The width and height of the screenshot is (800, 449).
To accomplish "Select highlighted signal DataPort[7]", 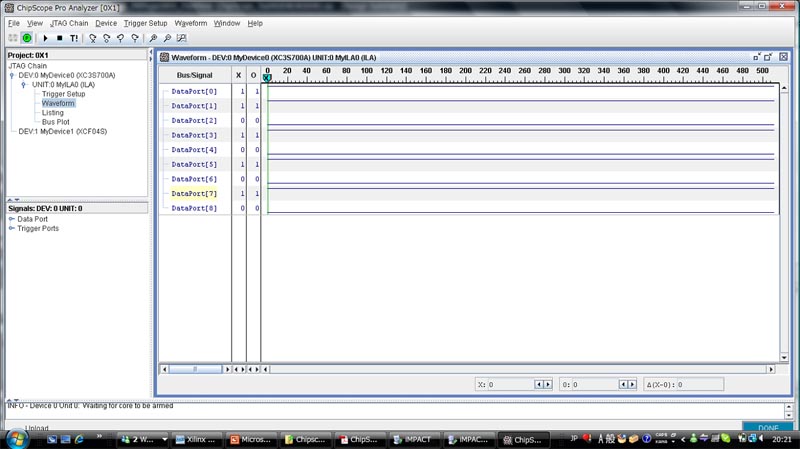I will [x=194, y=193].
